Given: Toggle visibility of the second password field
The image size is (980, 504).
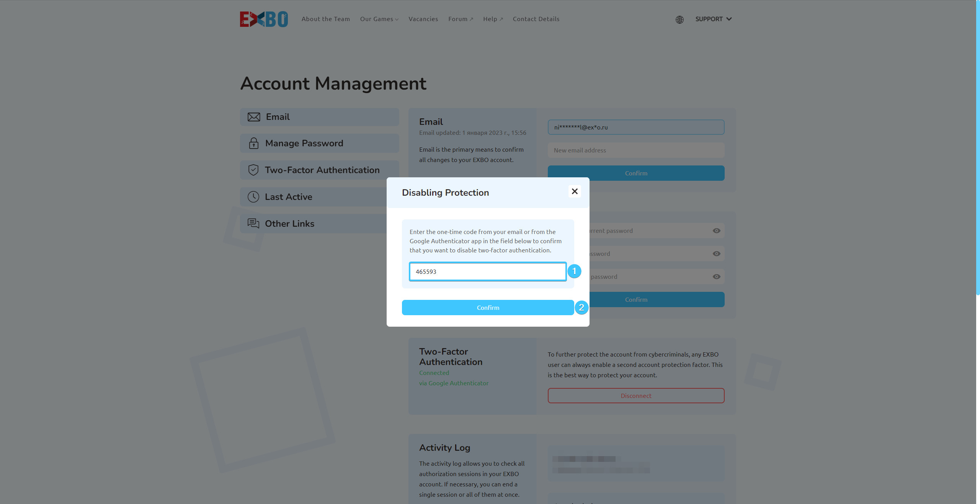Looking at the screenshot, I should (717, 254).
